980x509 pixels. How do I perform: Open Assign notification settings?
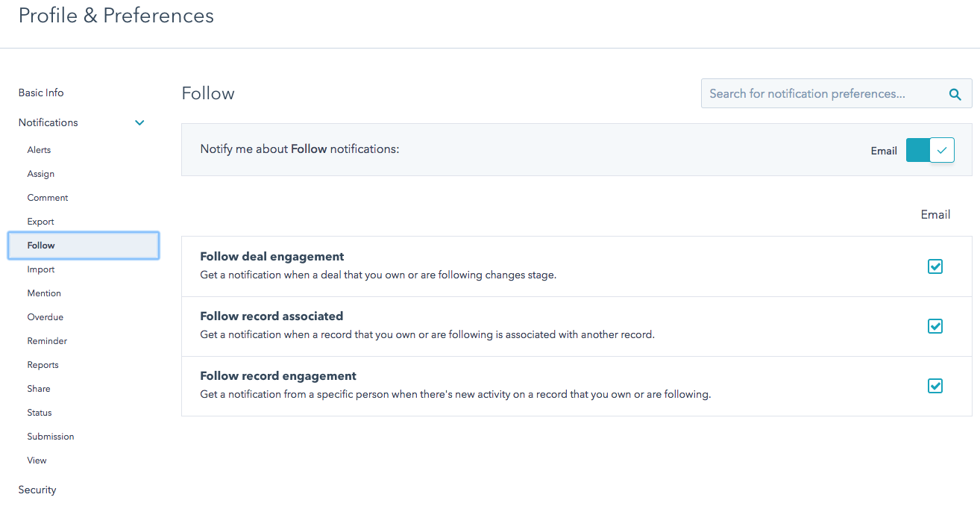tap(40, 173)
